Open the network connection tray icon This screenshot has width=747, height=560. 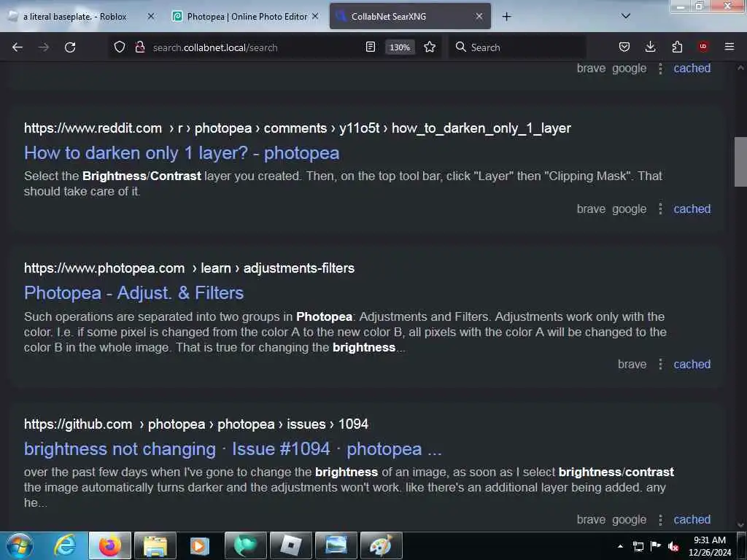[x=638, y=546]
